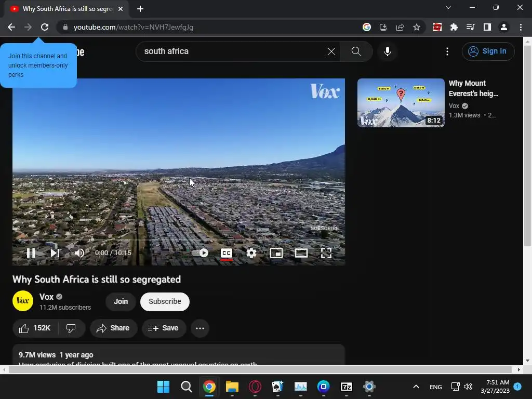Click the SUBSCRIBE watermark on the video

coord(325,229)
